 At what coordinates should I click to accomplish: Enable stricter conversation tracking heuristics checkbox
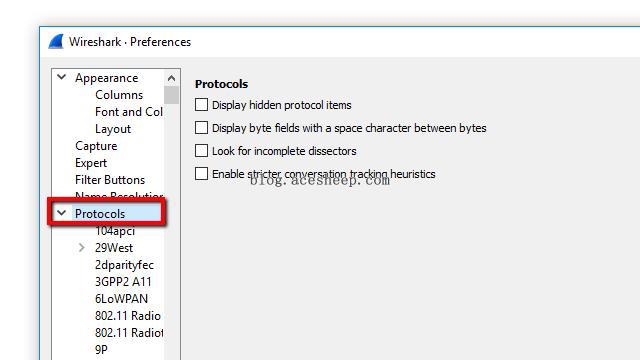coord(201,173)
